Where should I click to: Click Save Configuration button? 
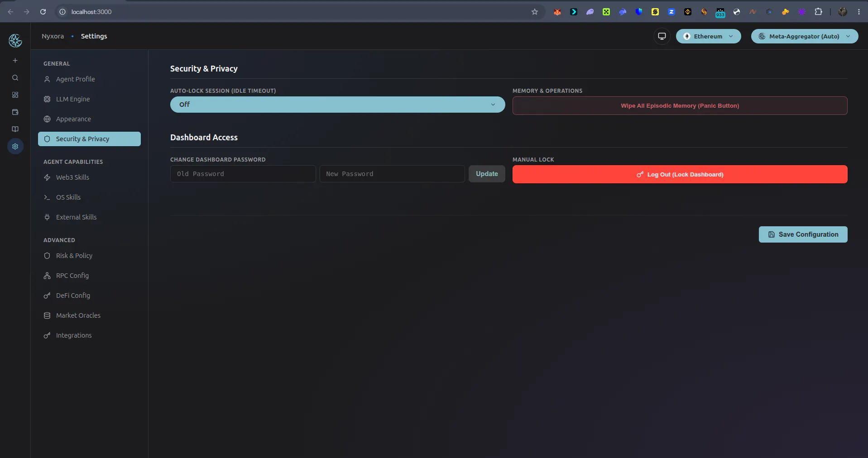point(803,234)
